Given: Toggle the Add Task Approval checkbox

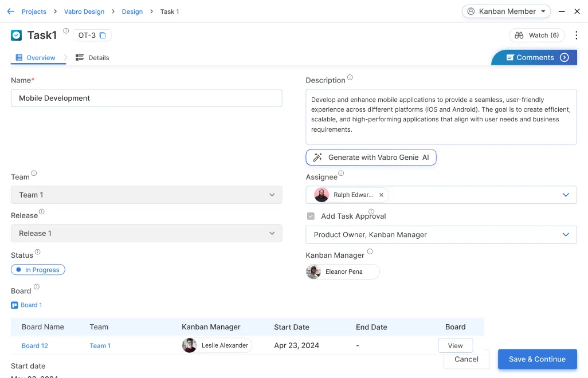Looking at the screenshot, I should tap(311, 216).
